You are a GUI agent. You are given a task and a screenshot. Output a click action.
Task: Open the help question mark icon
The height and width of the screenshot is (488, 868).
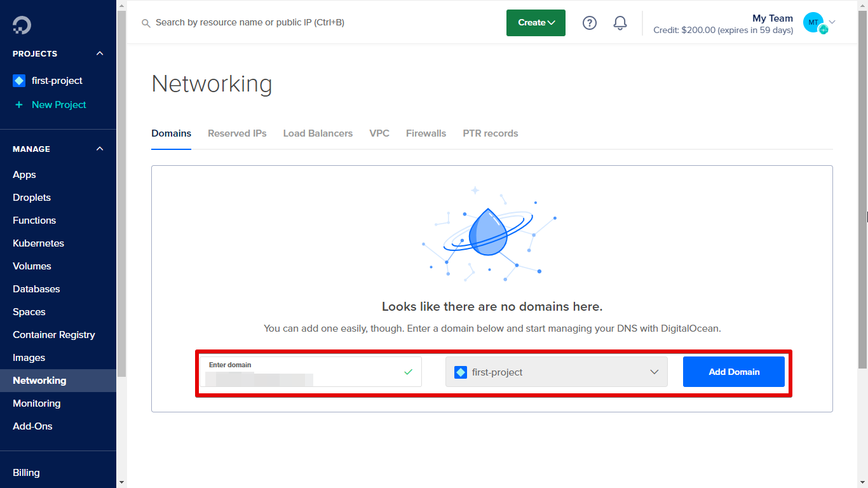point(590,23)
